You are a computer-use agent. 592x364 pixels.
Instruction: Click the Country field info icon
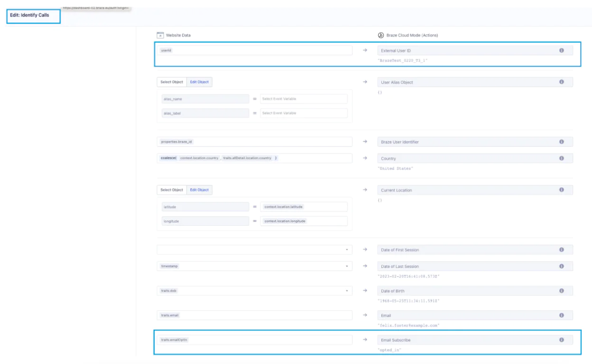tap(562, 158)
